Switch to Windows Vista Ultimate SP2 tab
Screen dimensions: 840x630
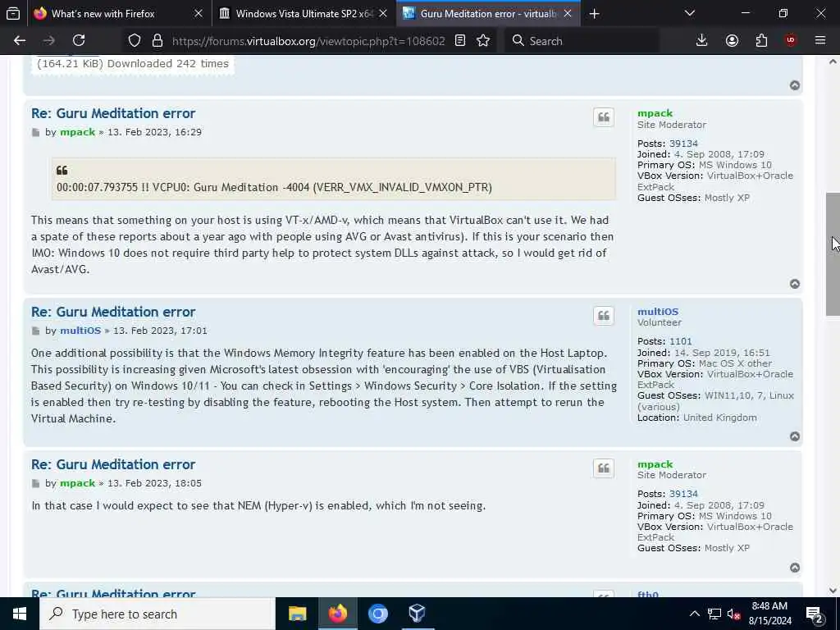pos(304,14)
